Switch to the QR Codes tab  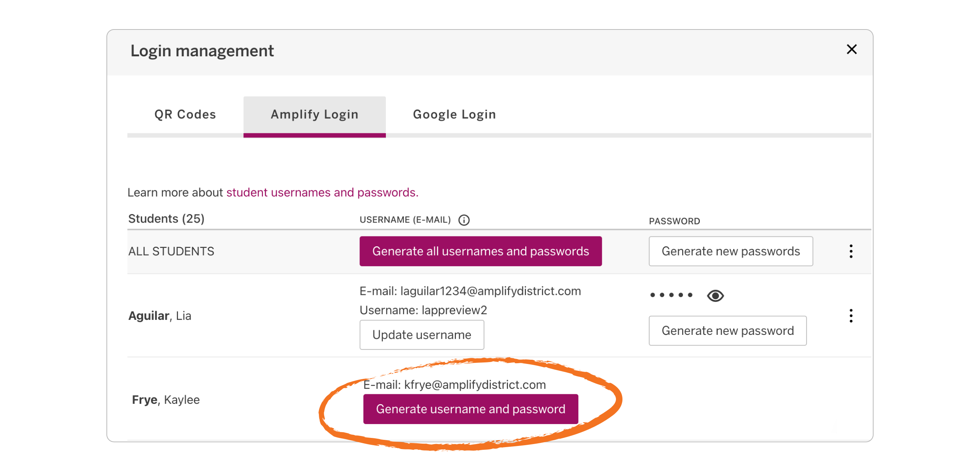pos(185,114)
